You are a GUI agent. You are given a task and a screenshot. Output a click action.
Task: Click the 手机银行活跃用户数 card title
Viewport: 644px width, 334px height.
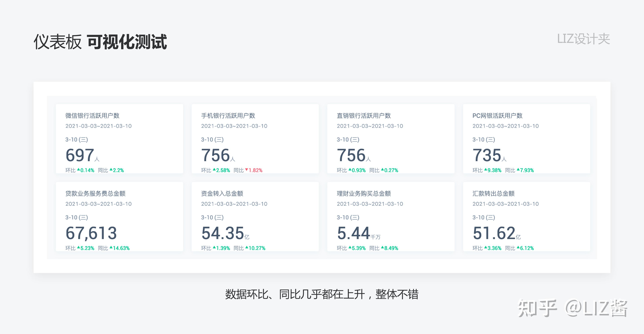[228, 116]
